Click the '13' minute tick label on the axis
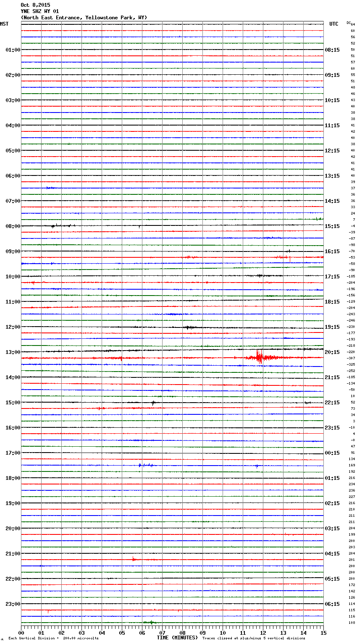The height and width of the screenshot is (644, 357). click(283, 633)
